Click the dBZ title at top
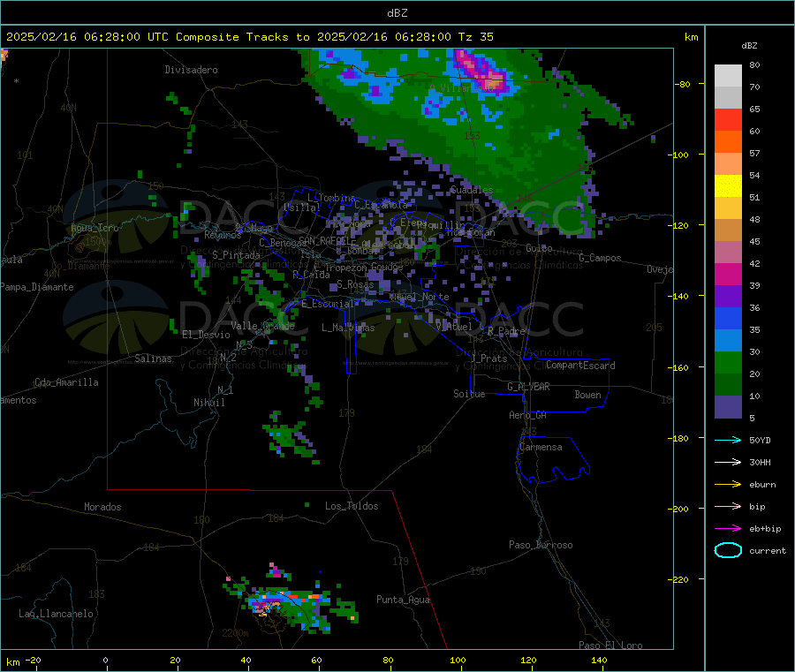Screen dimensions: 795x672 point(397,13)
